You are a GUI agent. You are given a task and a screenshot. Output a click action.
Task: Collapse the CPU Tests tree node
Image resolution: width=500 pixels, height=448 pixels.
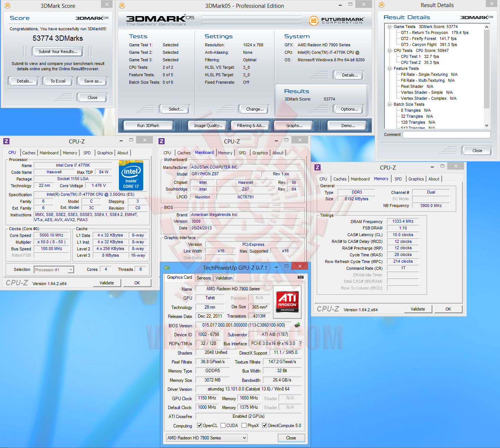click(390, 51)
